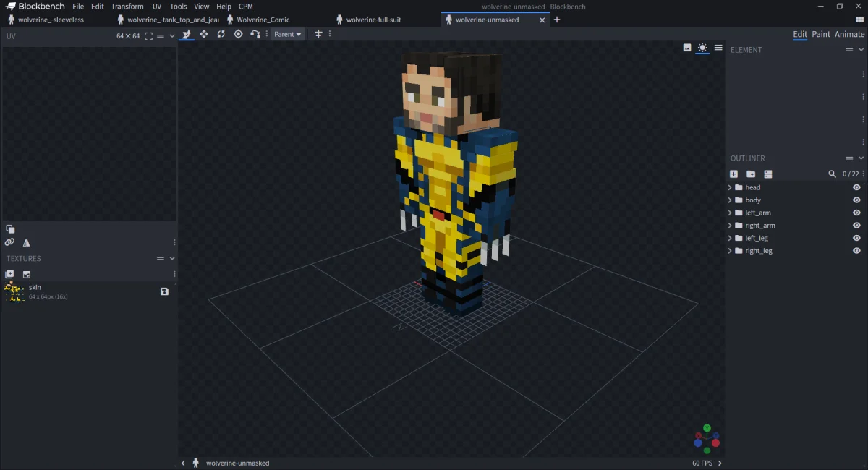Image resolution: width=868 pixels, height=470 pixels.
Task: Open the Parent transform space dropdown
Action: click(x=288, y=34)
